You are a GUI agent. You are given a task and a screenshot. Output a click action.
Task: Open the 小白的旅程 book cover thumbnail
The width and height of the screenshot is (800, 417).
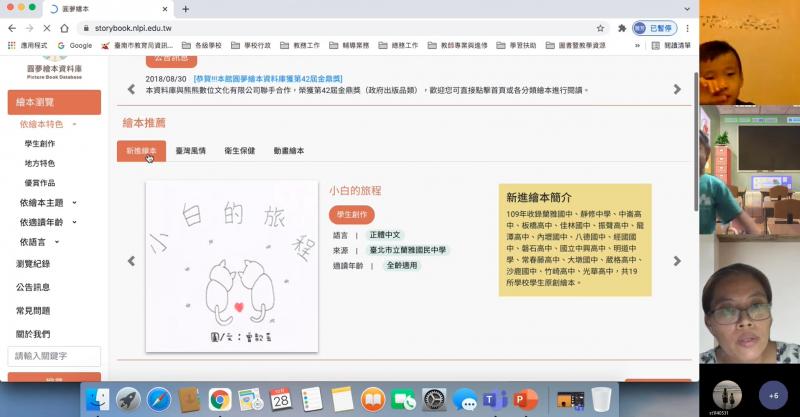pos(232,266)
